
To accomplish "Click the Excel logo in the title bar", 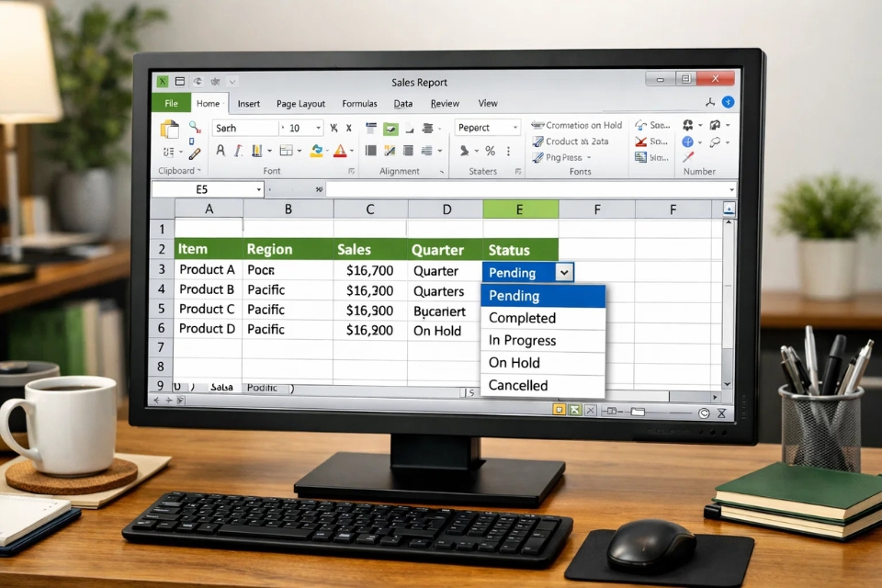I will tap(163, 82).
